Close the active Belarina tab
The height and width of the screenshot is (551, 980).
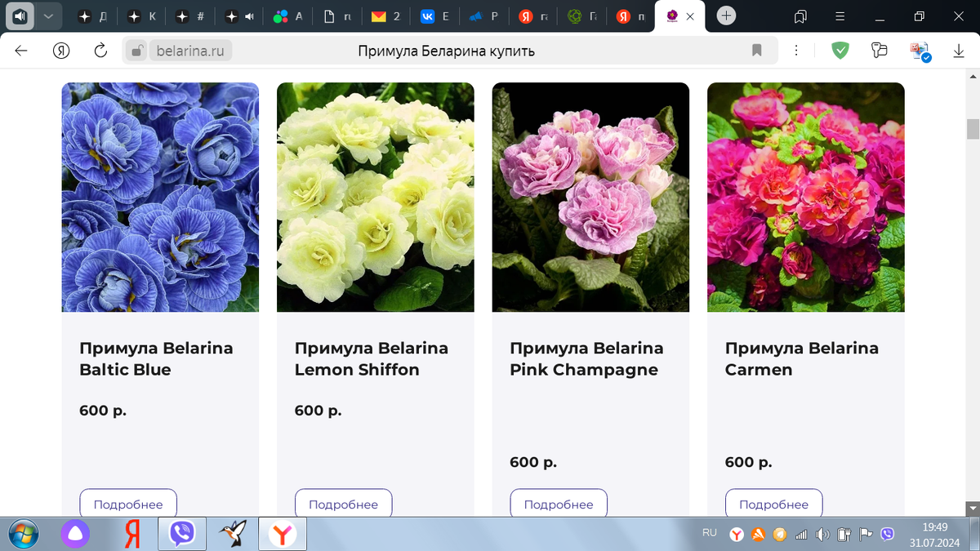(691, 16)
